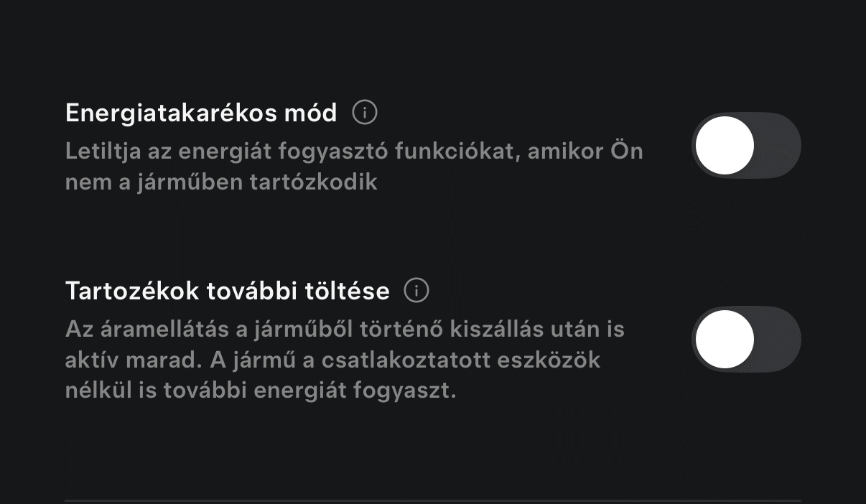
Task: Select the Tartozékok további töltése heading
Action: point(227,291)
